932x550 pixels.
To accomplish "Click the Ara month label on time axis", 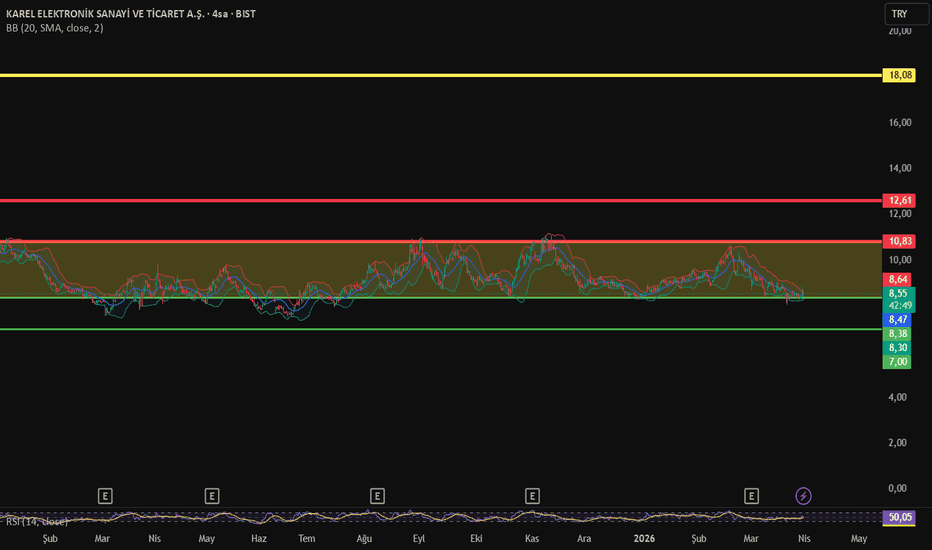I will [584, 539].
